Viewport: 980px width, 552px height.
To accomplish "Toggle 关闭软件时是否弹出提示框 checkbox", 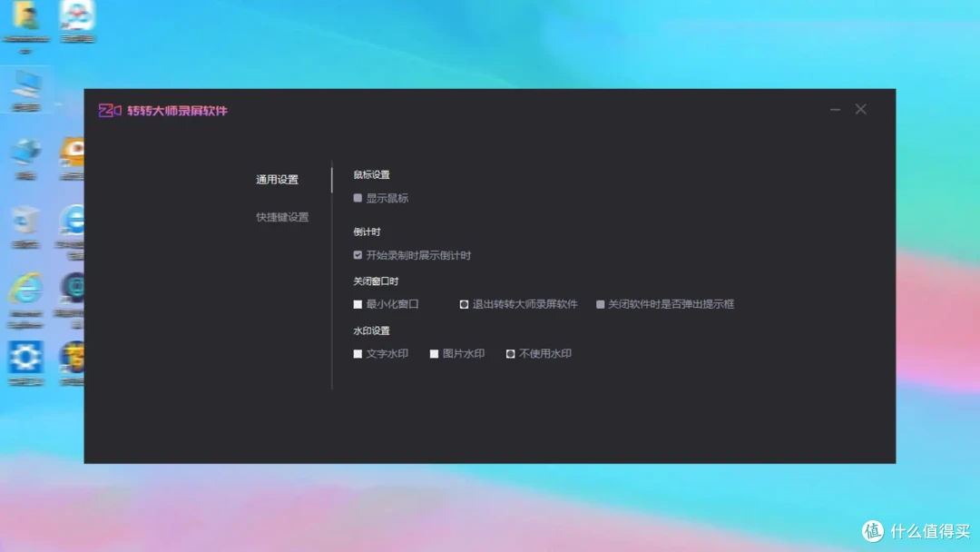I will click(600, 304).
